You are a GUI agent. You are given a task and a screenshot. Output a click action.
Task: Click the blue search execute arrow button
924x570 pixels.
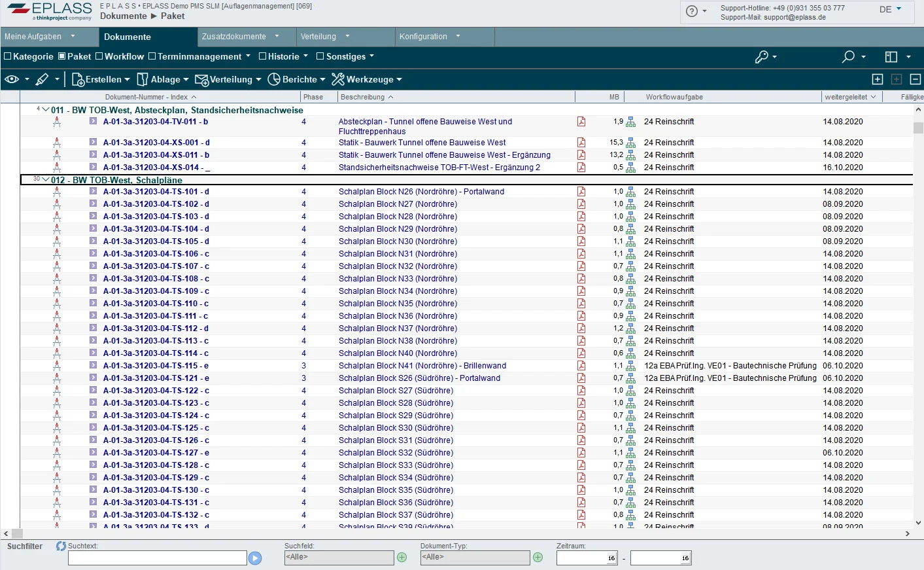click(x=255, y=558)
